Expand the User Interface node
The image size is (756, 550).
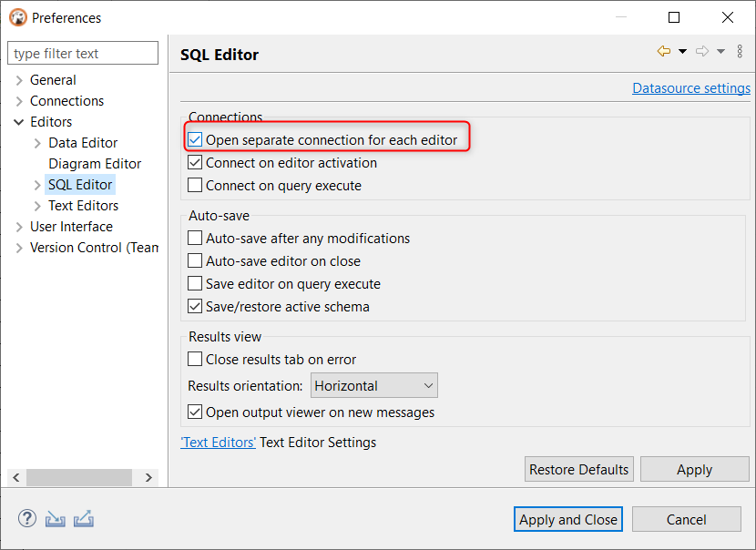(x=19, y=227)
